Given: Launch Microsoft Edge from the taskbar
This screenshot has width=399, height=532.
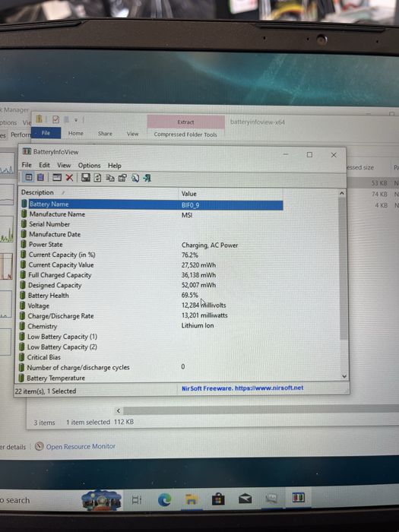Looking at the screenshot, I should click(165, 500).
